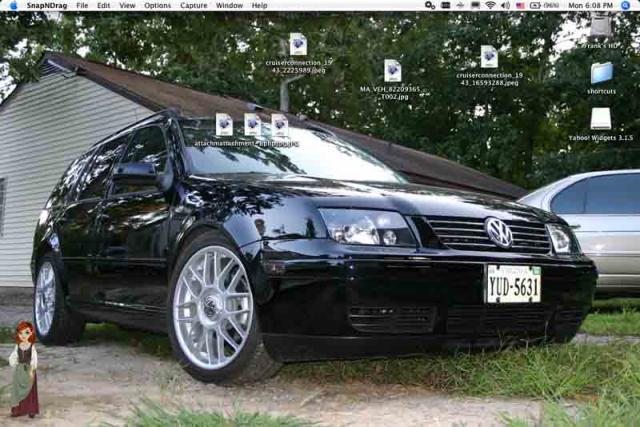Screen dimensions: 640x427
Task: Open the Options menu
Action: pyautogui.click(x=158, y=5)
